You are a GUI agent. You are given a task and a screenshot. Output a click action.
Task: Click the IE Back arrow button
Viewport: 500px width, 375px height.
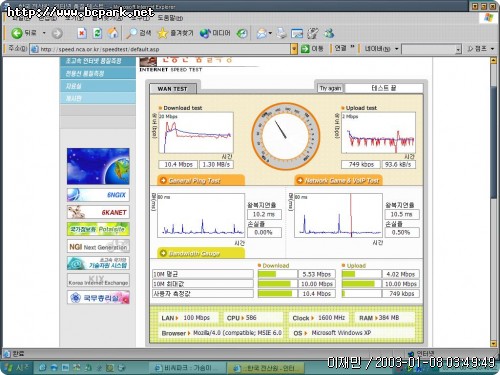(17, 33)
